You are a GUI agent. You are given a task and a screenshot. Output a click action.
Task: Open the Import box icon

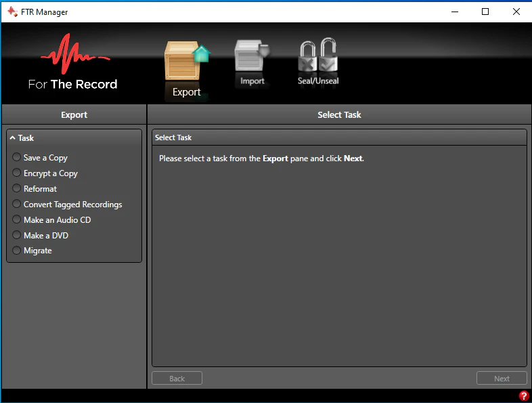[x=252, y=56]
